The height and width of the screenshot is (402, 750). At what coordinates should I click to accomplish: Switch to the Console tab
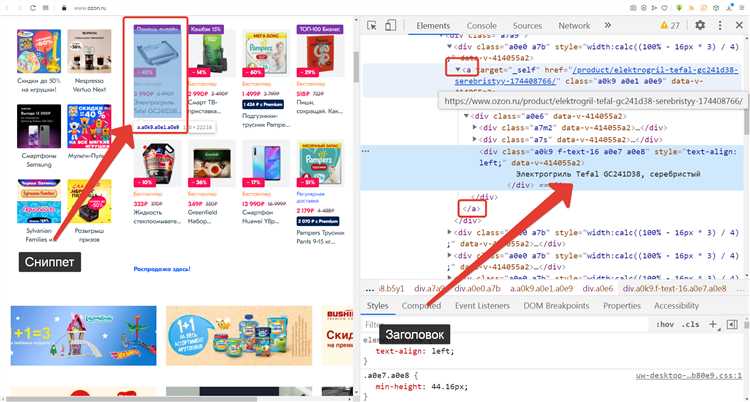482,26
